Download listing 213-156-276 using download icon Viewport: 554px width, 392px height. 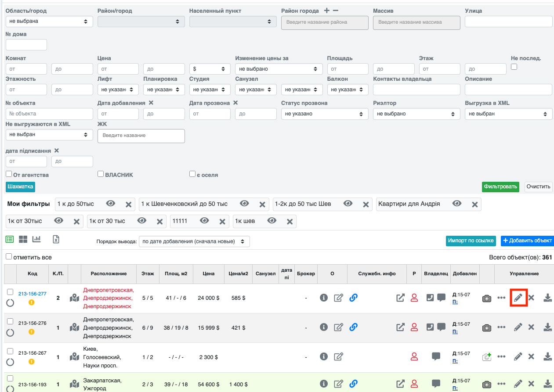pyautogui.click(x=547, y=327)
